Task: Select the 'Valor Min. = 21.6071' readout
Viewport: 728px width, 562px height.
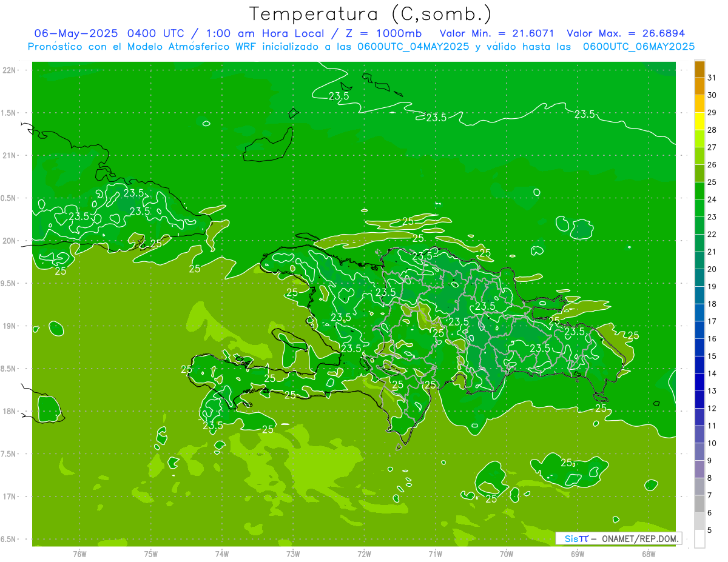Action: (x=497, y=33)
